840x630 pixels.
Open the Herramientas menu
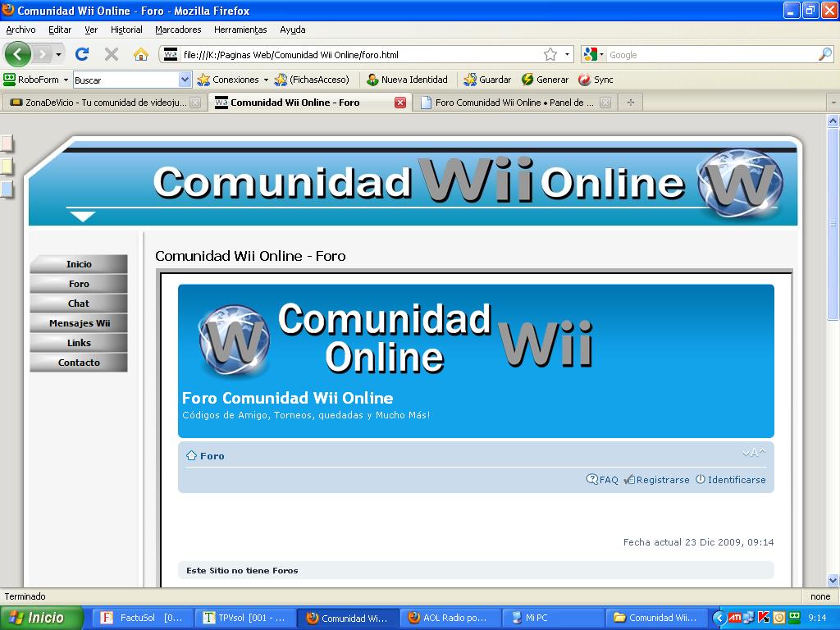click(240, 30)
